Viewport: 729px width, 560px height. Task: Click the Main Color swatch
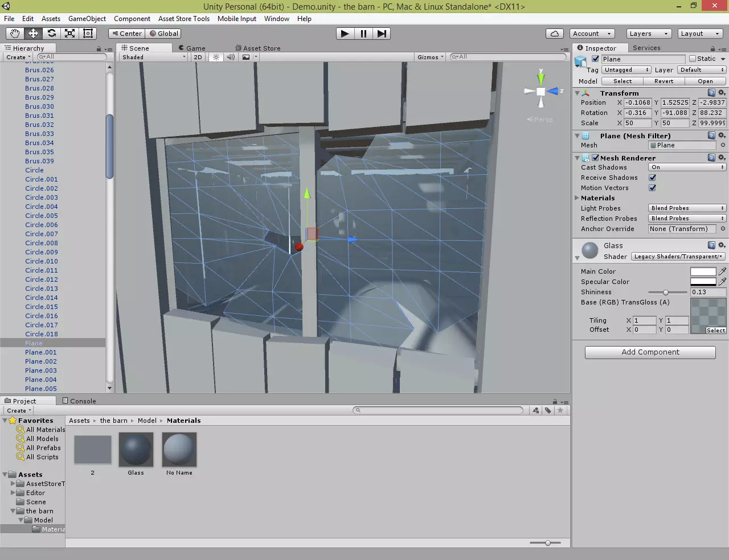[703, 271]
